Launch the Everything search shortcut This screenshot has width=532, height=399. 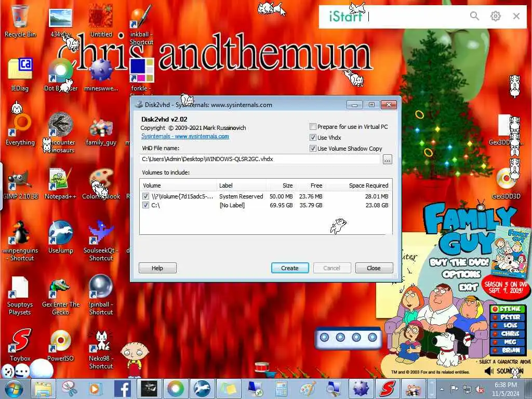(20, 129)
